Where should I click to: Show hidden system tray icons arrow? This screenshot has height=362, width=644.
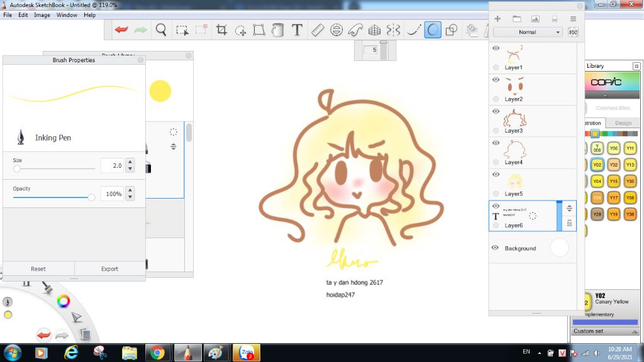click(x=539, y=353)
